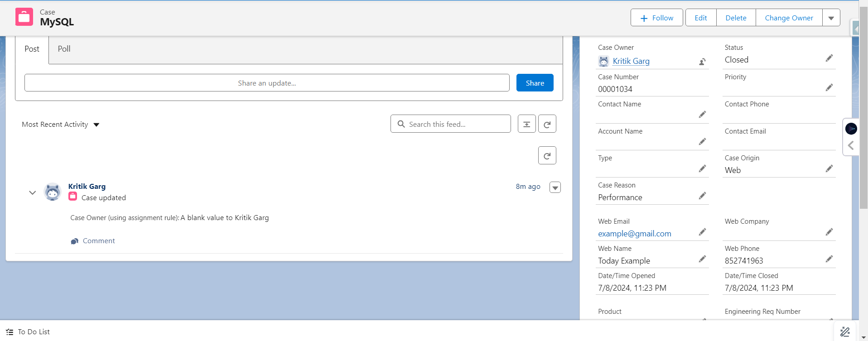Edit Web Company pencil icon
Image resolution: width=868 pixels, height=341 pixels.
tap(829, 232)
